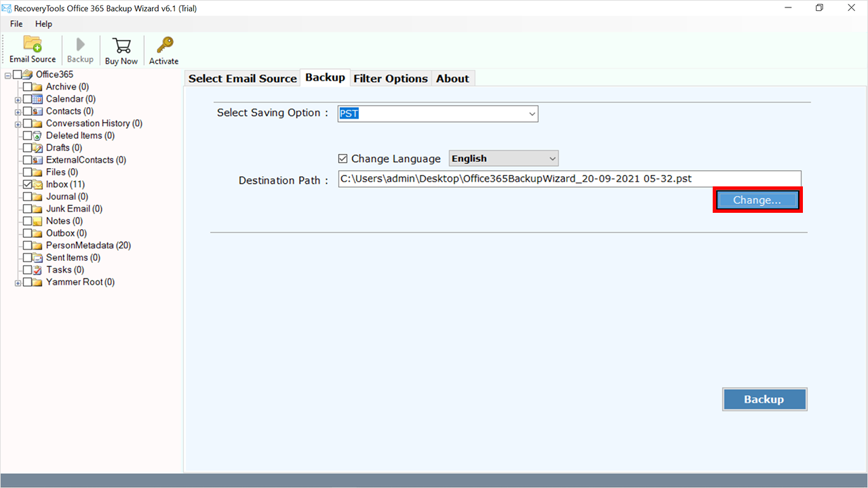
Task: Select the Contacts folder icon
Action: (x=38, y=111)
